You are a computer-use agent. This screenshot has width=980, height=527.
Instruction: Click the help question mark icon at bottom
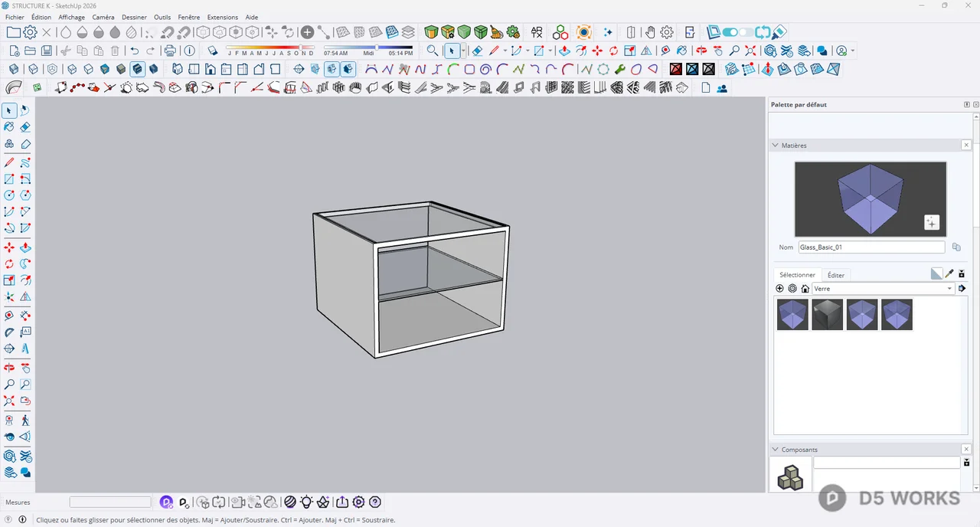(x=375, y=502)
